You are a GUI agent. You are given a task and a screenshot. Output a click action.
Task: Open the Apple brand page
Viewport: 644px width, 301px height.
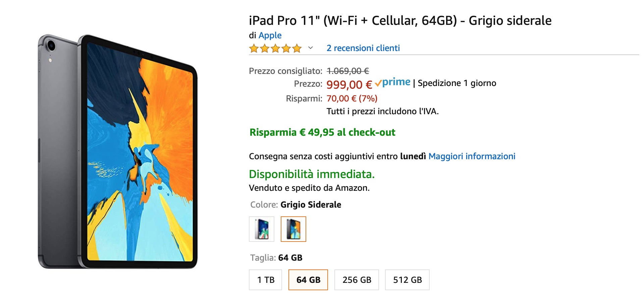point(270,35)
